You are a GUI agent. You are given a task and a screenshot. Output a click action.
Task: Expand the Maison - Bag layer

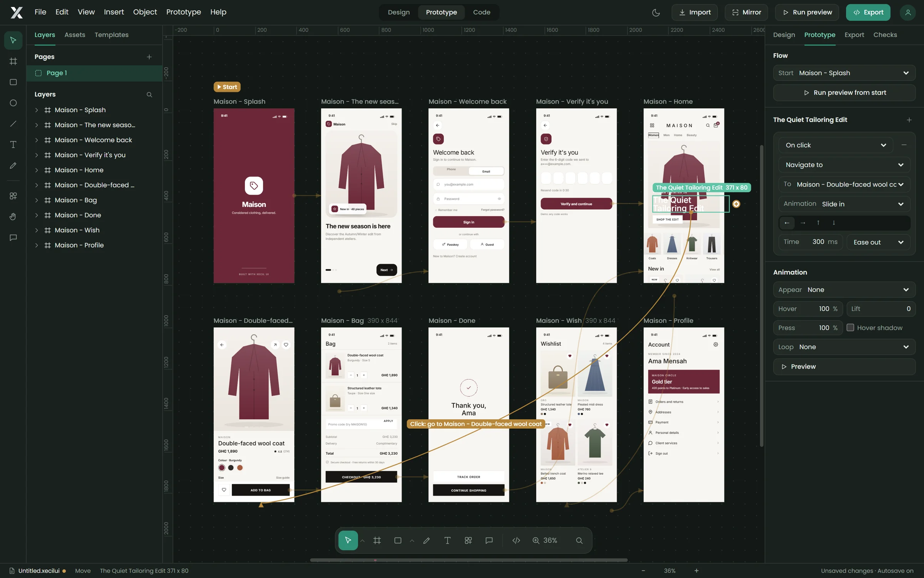click(37, 200)
